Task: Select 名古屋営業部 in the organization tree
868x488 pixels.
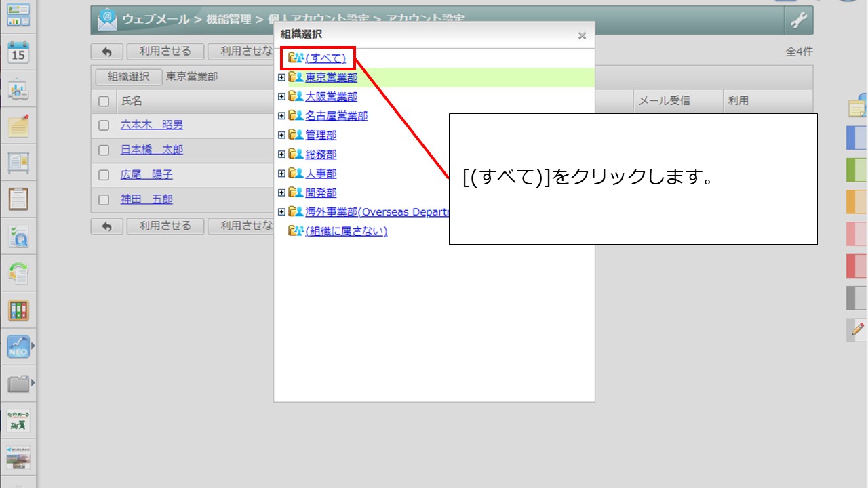Action: [x=336, y=116]
